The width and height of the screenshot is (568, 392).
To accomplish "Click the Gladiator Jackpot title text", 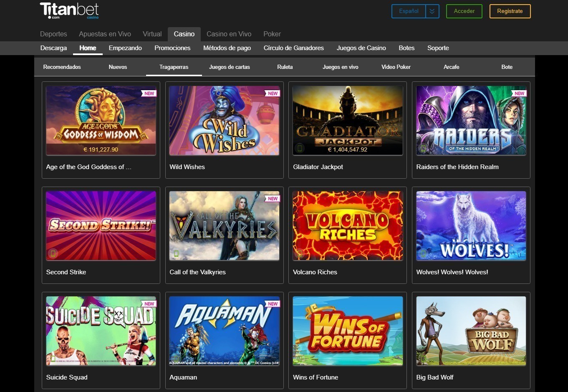I will tap(318, 167).
